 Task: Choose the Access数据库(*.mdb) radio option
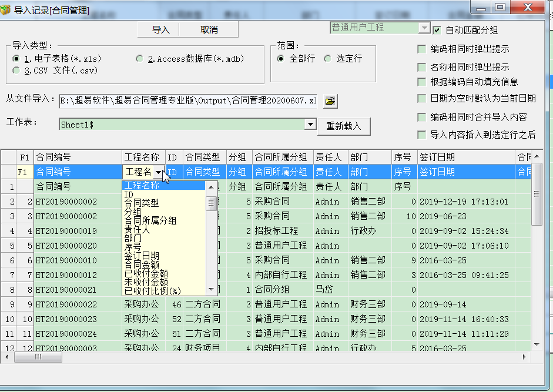[x=139, y=59]
